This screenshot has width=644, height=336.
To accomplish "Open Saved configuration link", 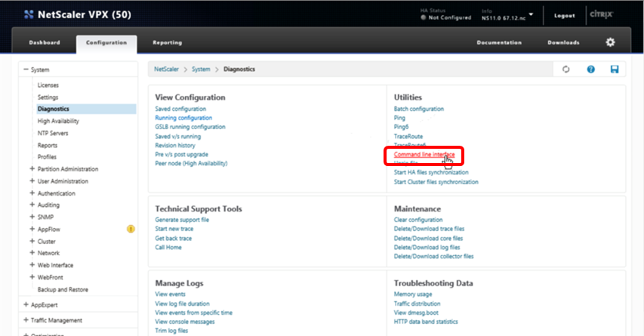I will coord(180,109).
